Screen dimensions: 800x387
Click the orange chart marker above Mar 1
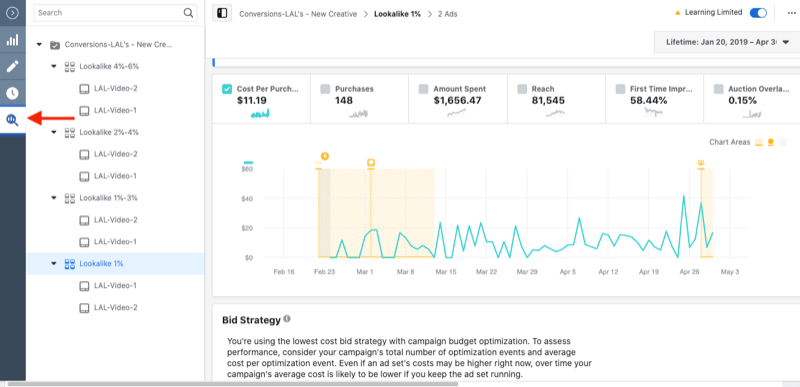click(371, 163)
